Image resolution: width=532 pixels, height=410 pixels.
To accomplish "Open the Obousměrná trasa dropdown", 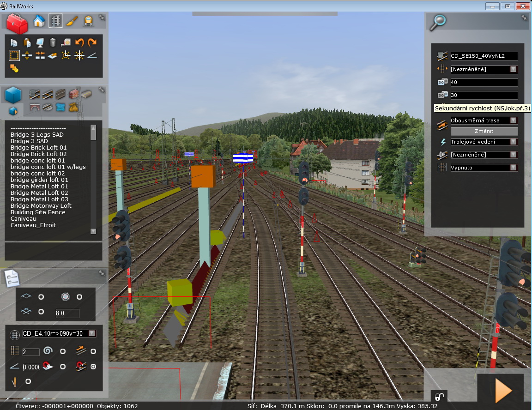I will pyautogui.click(x=484, y=121).
